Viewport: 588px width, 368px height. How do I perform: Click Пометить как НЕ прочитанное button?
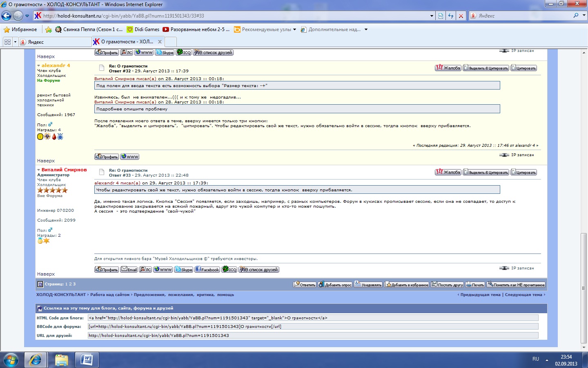pyautogui.click(x=516, y=285)
